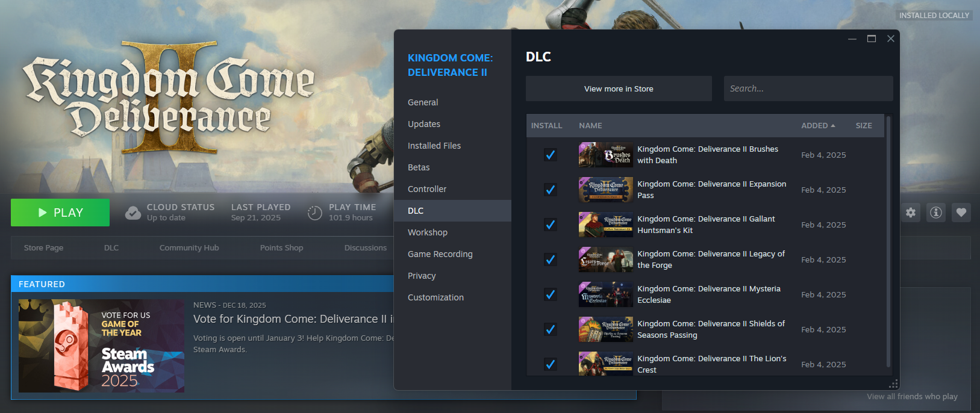Open Workshop properties section
The height and width of the screenshot is (413, 980).
click(x=452, y=232)
